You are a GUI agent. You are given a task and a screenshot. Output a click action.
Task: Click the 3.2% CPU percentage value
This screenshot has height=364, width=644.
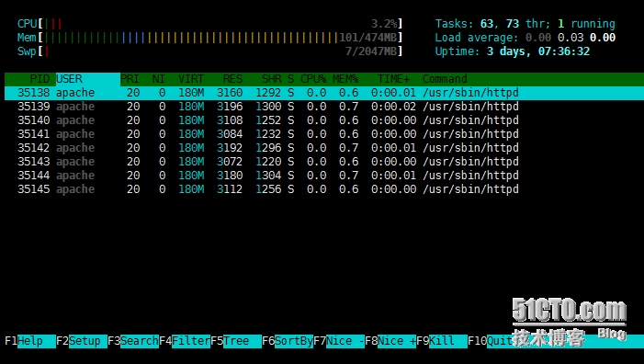384,24
